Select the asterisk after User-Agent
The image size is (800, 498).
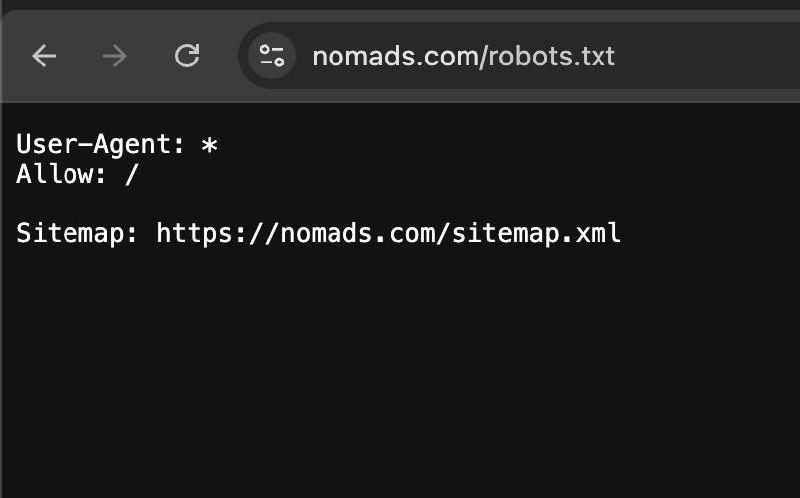click(209, 145)
